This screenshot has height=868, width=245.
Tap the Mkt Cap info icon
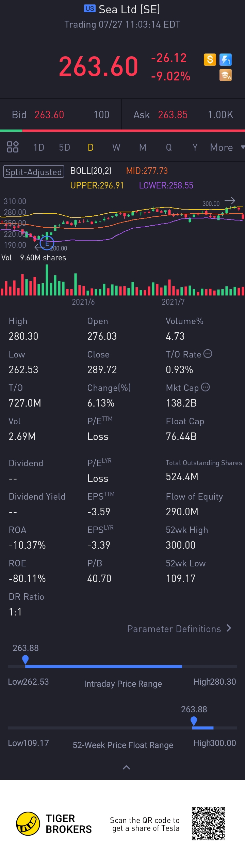(x=206, y=387)
